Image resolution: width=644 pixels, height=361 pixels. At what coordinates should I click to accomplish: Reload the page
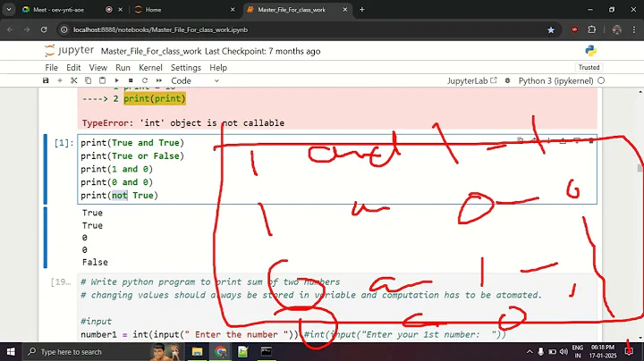pos(44,29)
